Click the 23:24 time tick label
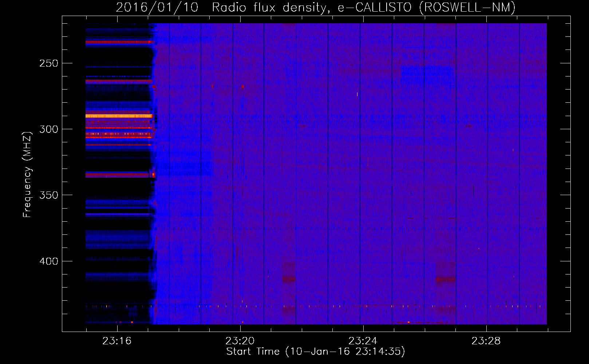The image size is (589, 364). click(x=363, y=341)
